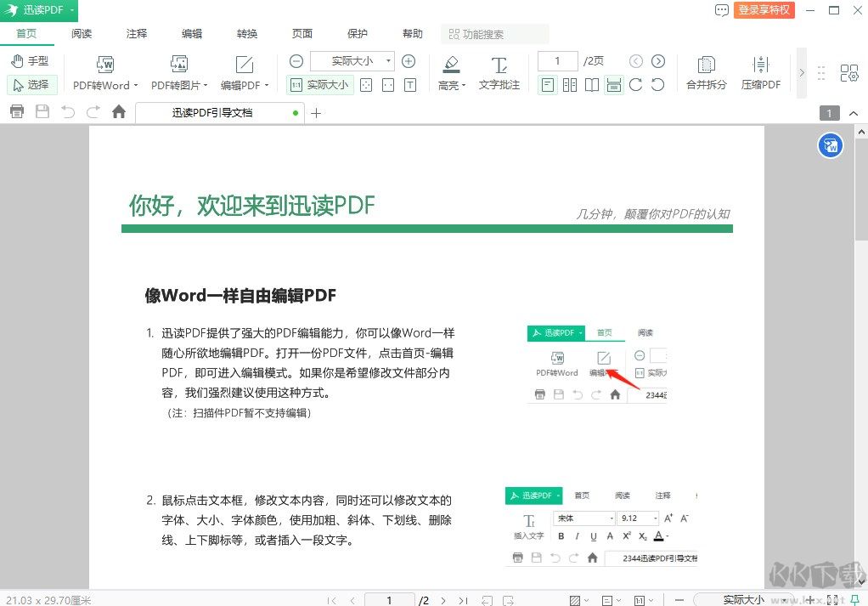Switch on the 选择 selection mode
Image resolution: width=868 pixels, height=606 pixels.
coord(31,84)
